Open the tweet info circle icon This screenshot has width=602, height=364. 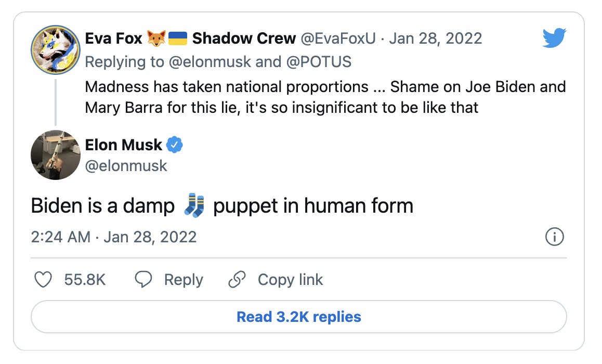click(555, 238)
